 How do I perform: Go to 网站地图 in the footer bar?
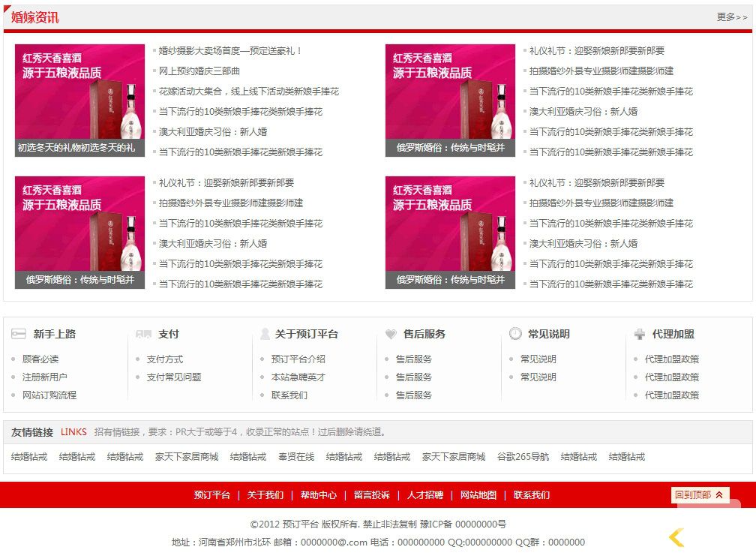click(x=478, y=495)
